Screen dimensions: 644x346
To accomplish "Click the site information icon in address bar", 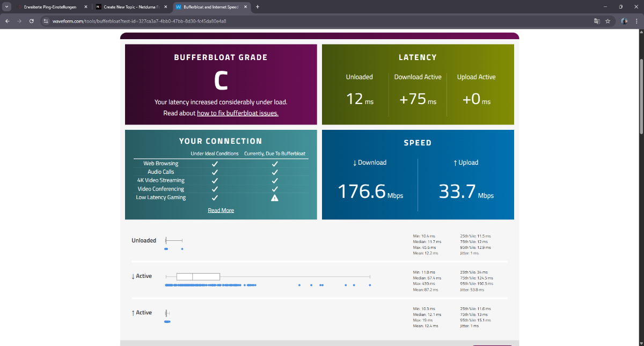I will (x=46, y=21).
